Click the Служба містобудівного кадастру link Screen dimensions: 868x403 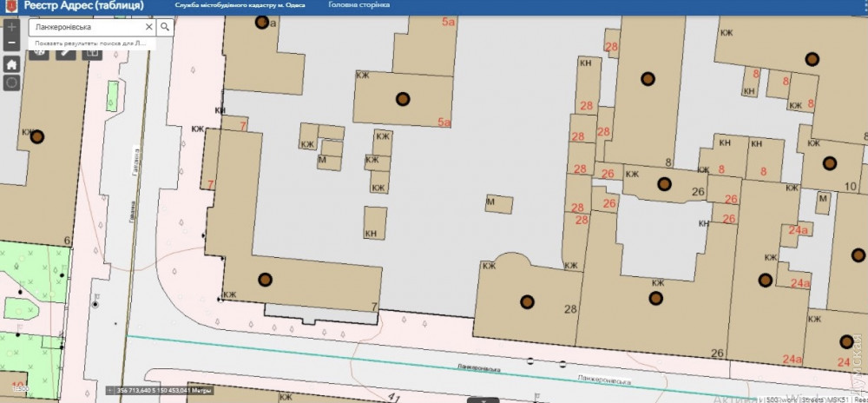(x=240, y=5)
